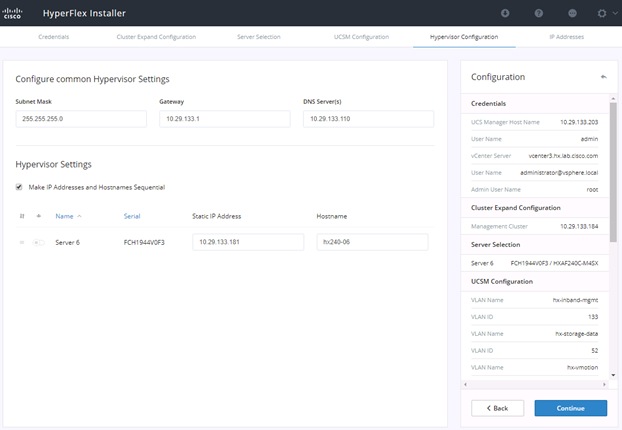Sort by Name column ascending arrow
622x430 pixels.
click(x=79, y=216)
